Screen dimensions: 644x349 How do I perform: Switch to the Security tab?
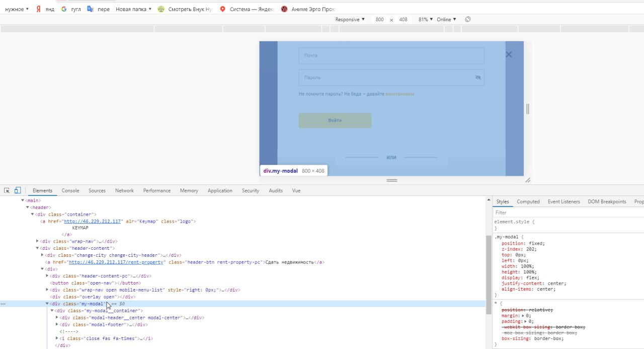(x=251, y=190)
